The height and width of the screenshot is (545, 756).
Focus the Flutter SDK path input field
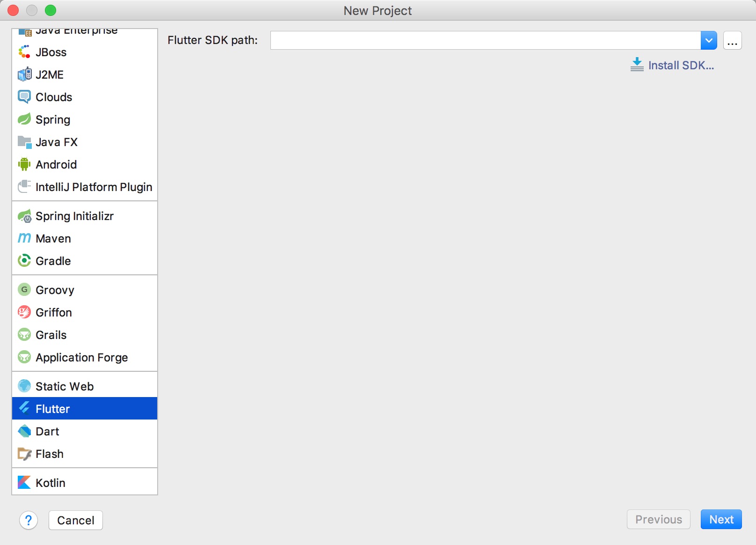point(486,40)
